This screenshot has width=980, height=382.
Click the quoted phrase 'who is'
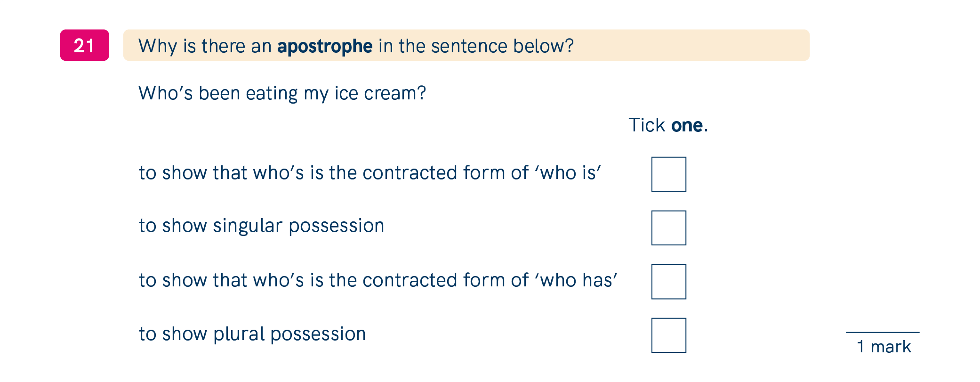point(568,173)
